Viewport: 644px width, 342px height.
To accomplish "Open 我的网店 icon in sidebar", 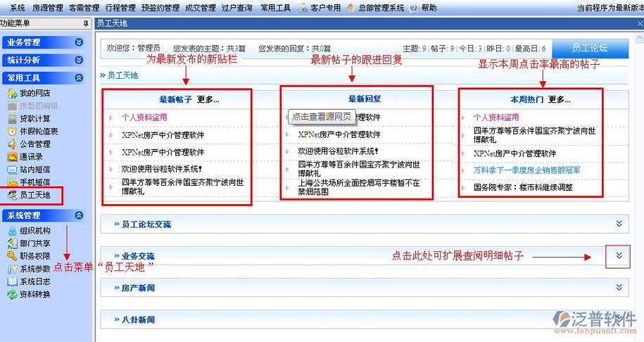I will pos(13,94).
